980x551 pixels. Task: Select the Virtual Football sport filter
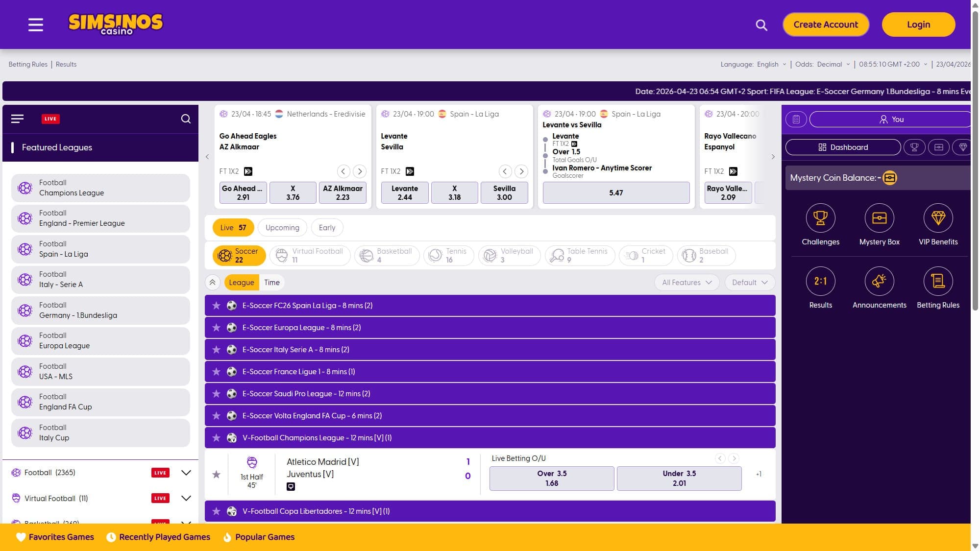tap(310, 256)
